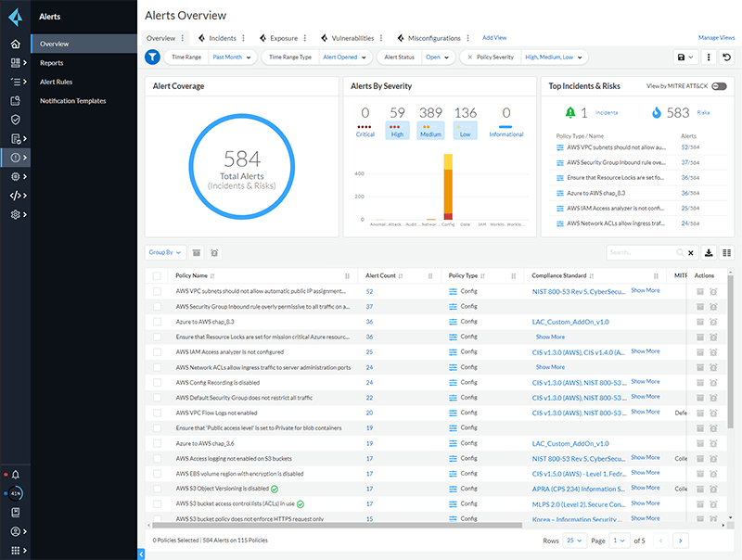Image resolution: width=742 pixels, height=560 pixels.
Task: Open the Exposure tab options menu
Action: coord(305,38)
